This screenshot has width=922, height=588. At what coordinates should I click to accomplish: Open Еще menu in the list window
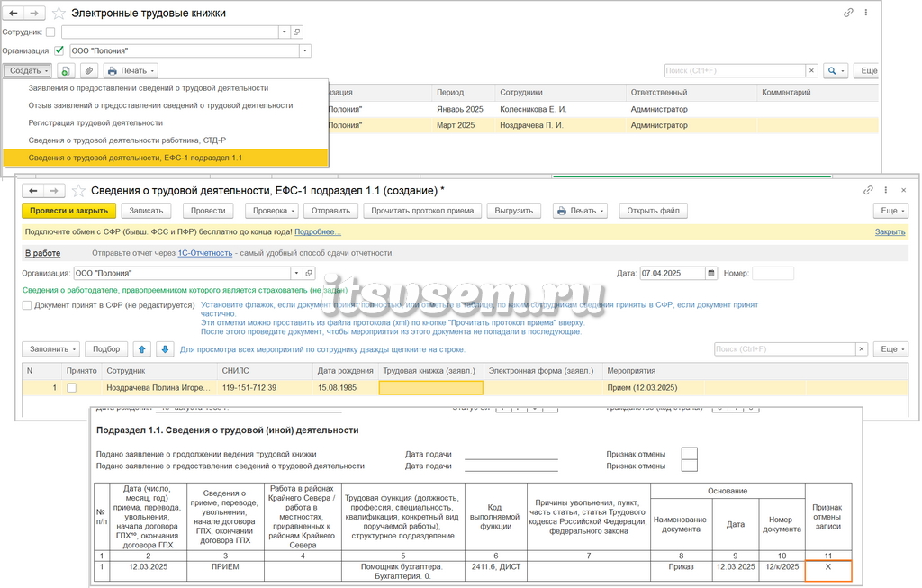click(867, 70)
